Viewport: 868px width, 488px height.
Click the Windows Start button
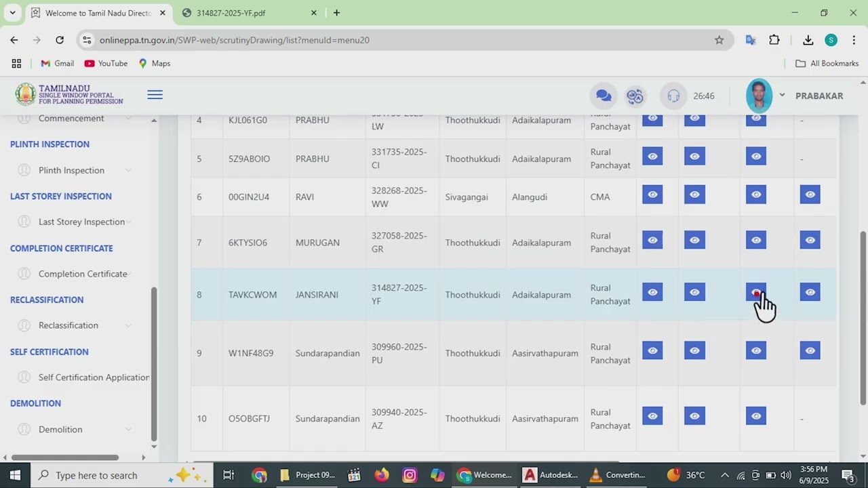tap(15, 475)
